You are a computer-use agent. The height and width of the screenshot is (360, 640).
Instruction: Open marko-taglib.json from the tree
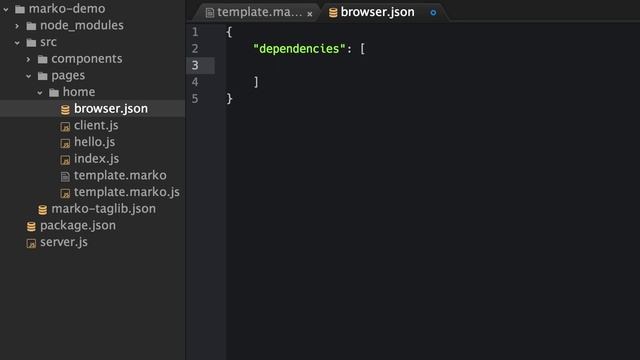pyautogui.click(x=103, y=209)
